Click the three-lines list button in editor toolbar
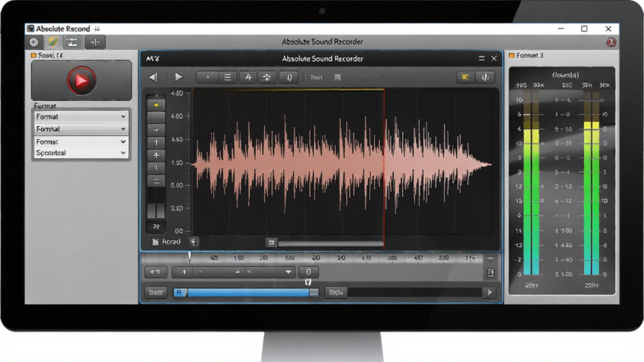The height and width of the screenshot is (362, 644). coord(228,77)
